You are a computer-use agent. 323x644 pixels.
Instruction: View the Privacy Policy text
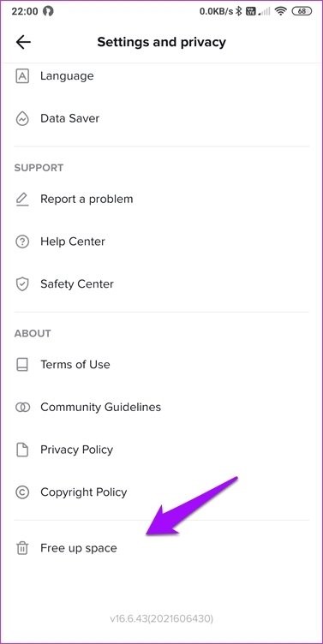click(76, 450)
